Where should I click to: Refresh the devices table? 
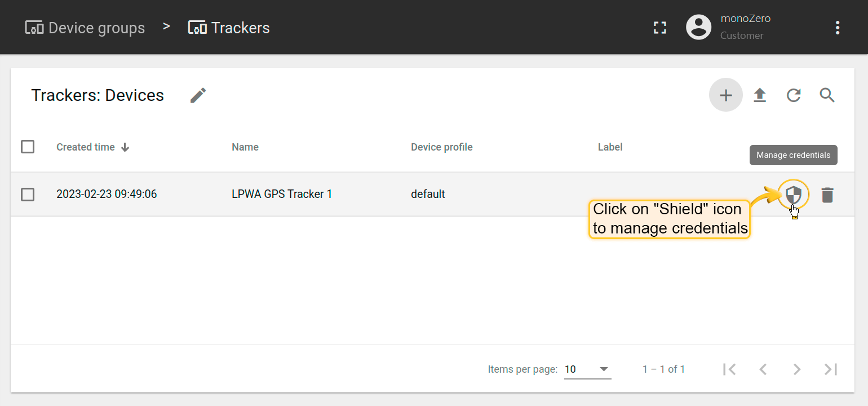794,95
